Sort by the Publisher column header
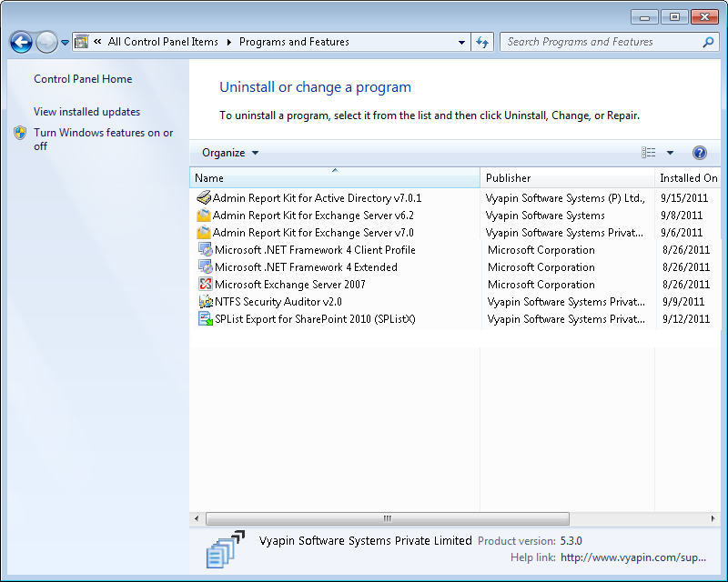The width and height of the screenshot is (728, 582). coord(567,178)
